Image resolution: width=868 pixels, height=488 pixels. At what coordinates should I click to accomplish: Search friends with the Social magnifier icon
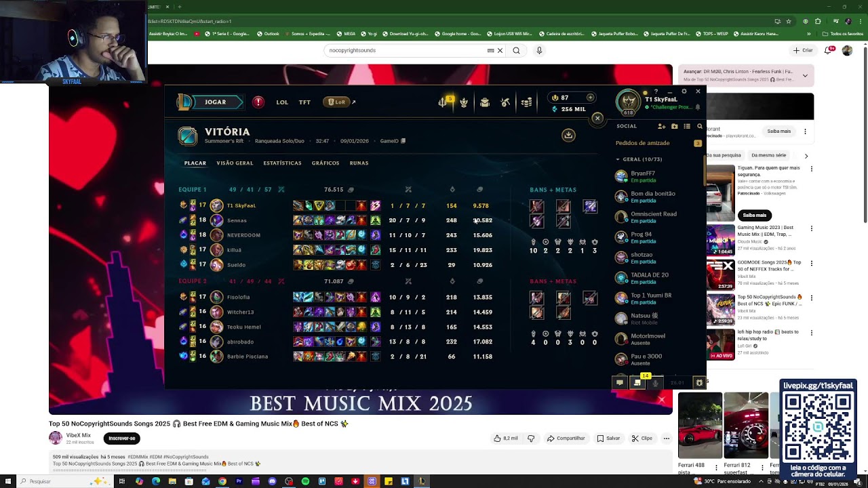pyautogui.click(x=700, y=126)
